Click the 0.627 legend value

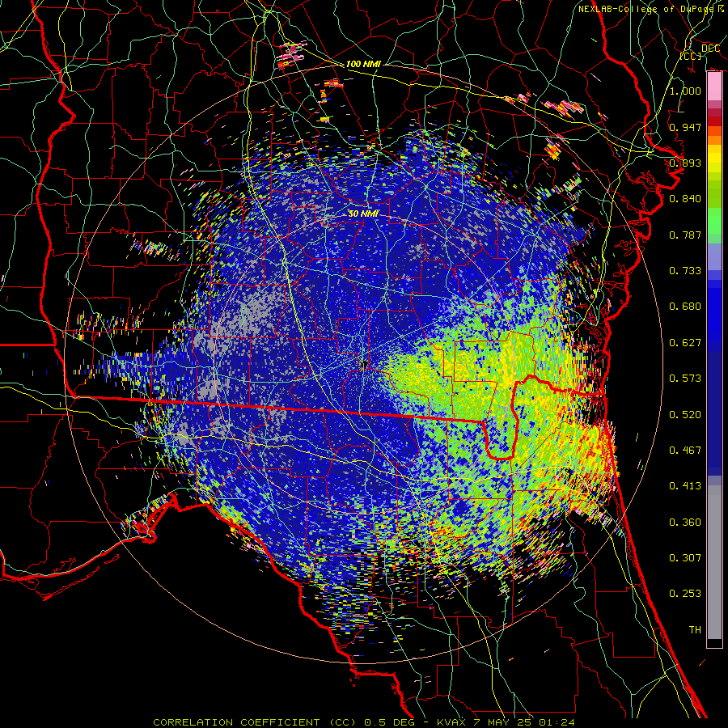(685, 343)
